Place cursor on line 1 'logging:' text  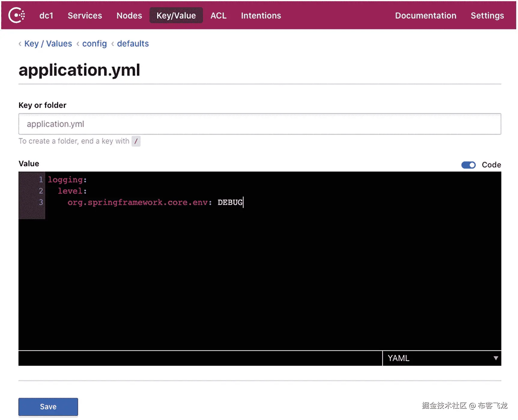[67, 180]
